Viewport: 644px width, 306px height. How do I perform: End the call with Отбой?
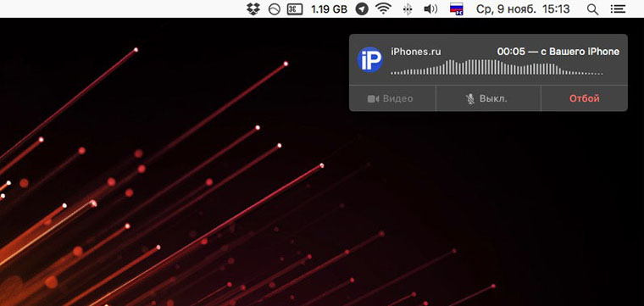585,98
